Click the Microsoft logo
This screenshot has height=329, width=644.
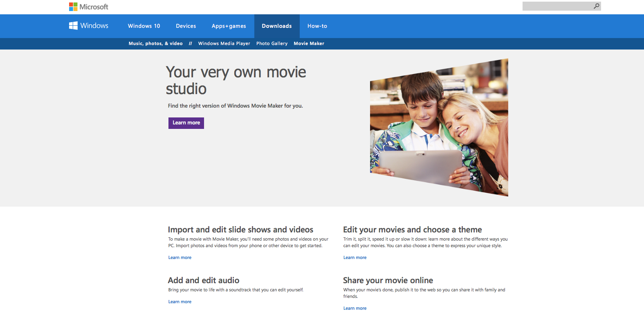tap(88, 7)
